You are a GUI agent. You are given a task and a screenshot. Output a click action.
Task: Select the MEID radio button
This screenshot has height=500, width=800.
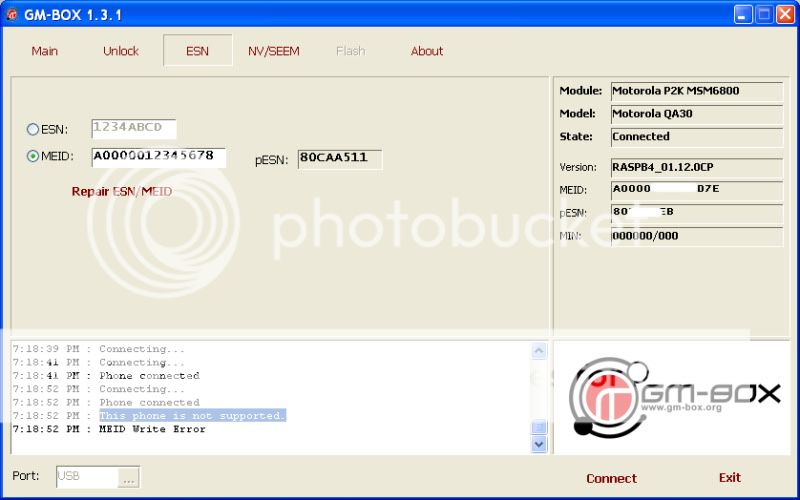[33, 156]
